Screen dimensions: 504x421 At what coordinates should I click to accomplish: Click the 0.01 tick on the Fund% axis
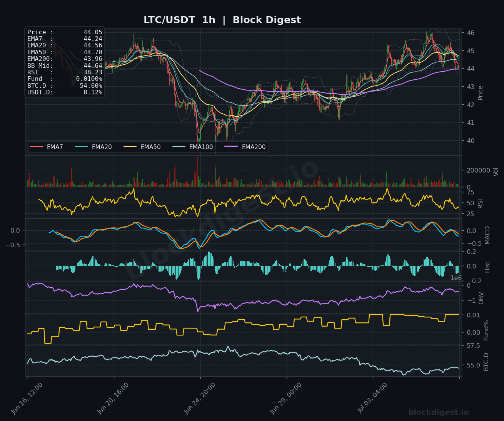point(473,315)
